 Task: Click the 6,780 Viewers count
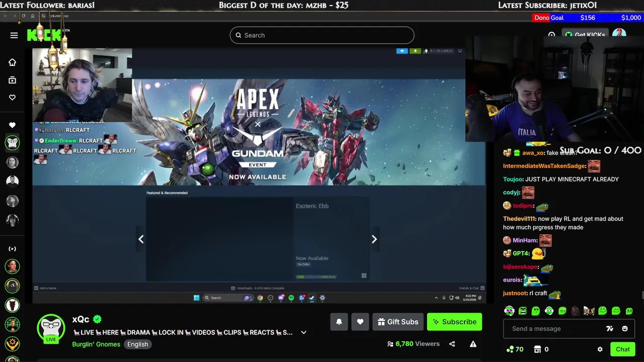point(413,344)
